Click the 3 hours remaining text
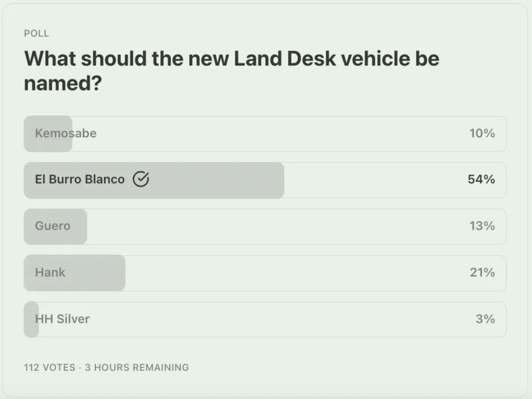 137,367
